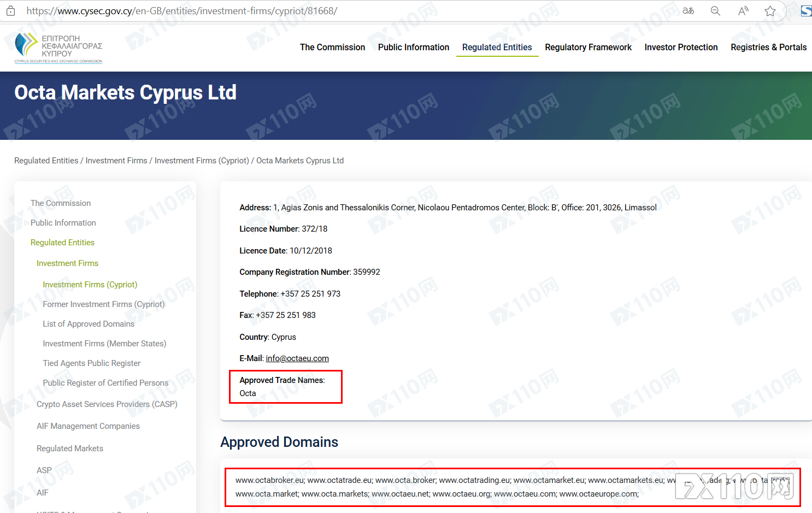Select Public Information in sidebar

(63, 223)
